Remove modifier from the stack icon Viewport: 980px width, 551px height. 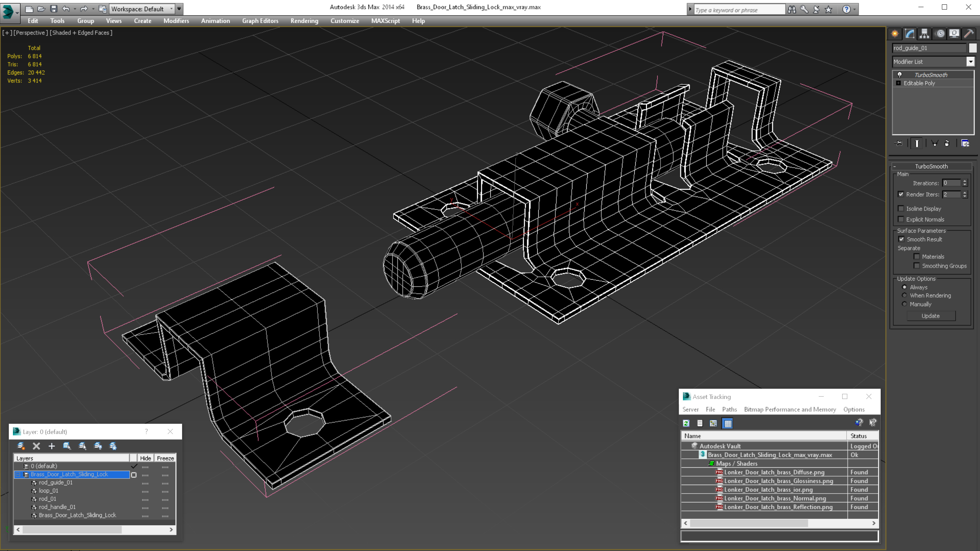coord(947,143)
